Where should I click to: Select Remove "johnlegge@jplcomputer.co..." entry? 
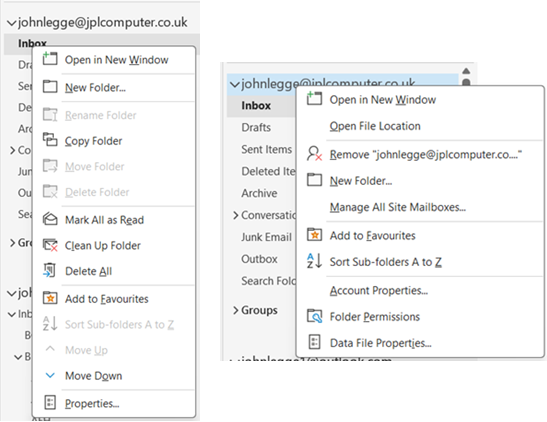pyautogui.click(x=420, y=154)
